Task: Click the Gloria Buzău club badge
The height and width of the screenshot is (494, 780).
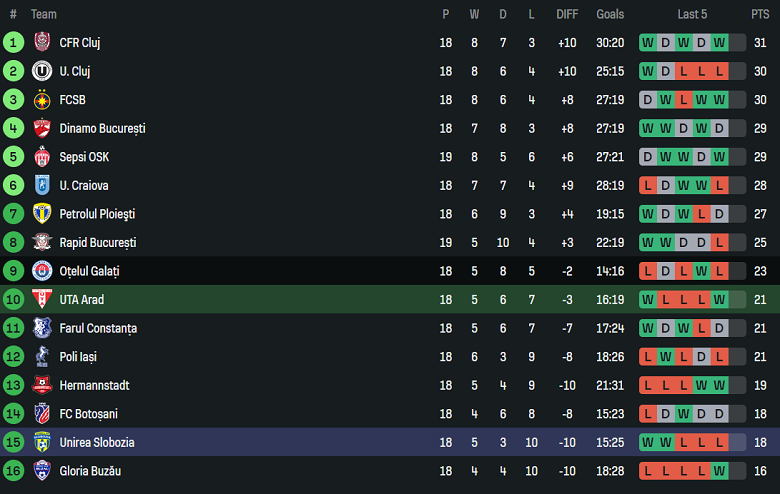Action: point(42,470)
